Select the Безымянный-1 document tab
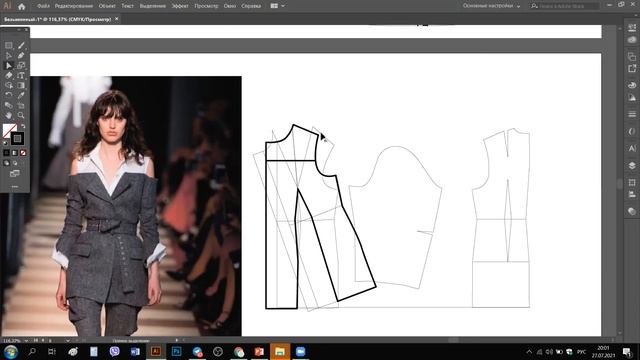640x360 pixels. (x=57, y=19)
